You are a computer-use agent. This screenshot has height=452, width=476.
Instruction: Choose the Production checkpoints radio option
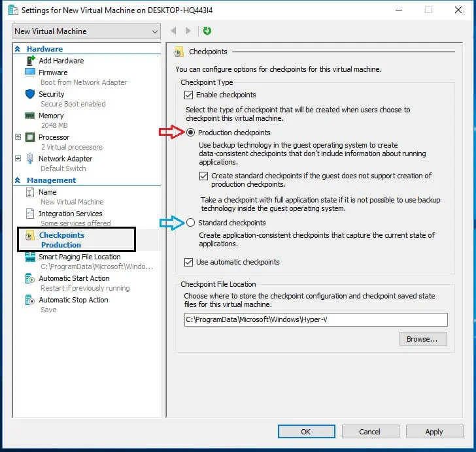click(191, 133)
